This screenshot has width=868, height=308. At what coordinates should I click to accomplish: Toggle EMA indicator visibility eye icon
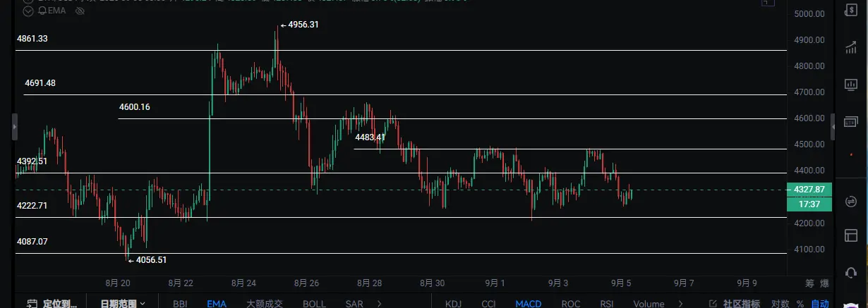click(80, 11)
